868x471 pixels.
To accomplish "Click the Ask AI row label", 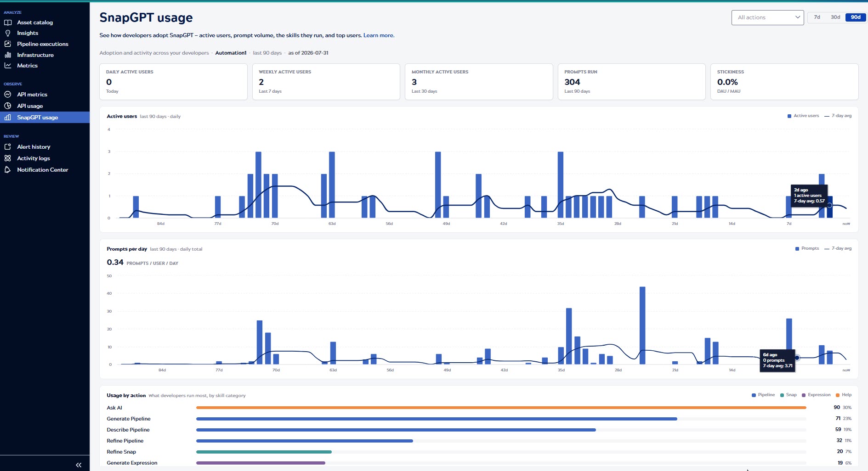I will pos(114,408).
